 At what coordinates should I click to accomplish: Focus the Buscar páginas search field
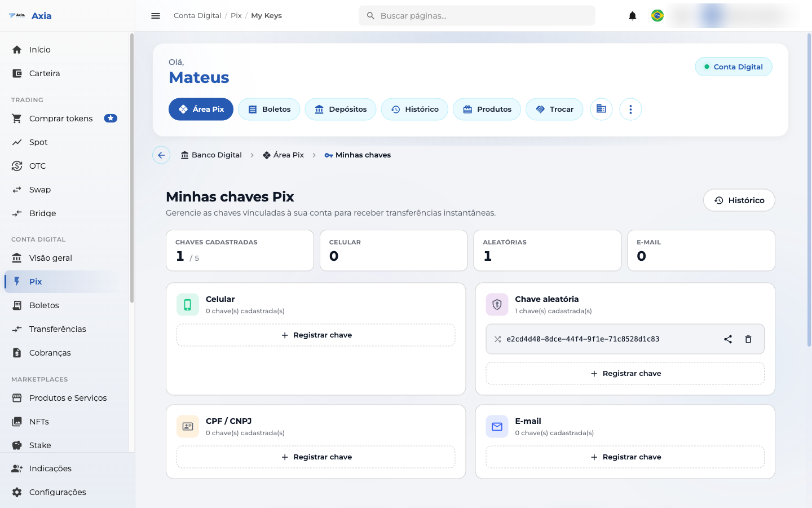tap(477, 16)
